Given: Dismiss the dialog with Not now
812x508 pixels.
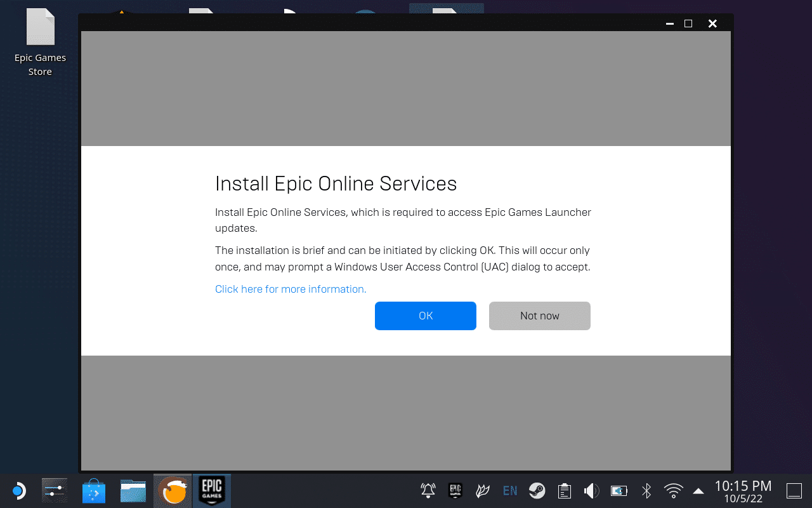Looking at the screenshot, I should [x=539, y=316].
